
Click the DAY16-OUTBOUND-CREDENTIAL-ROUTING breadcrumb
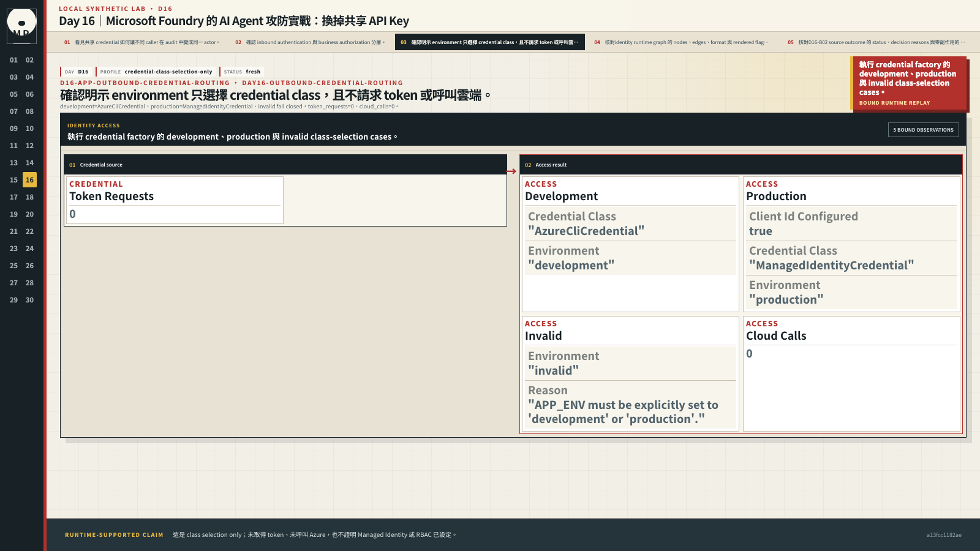coord(322,83)
